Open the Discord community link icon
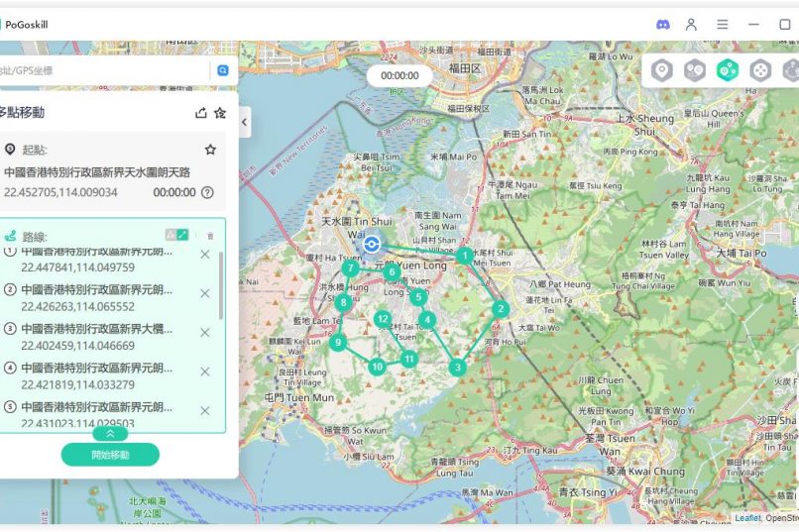The image size is (799, 532). (x=663, y=24)
